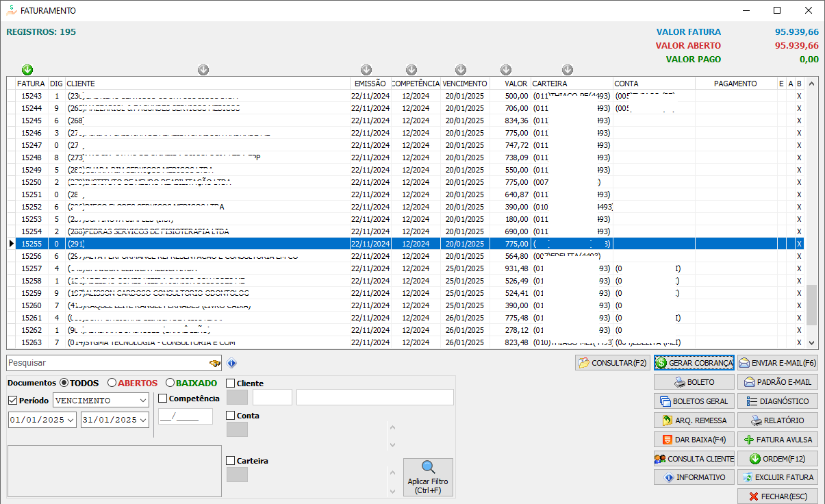
Task: Select TODOS documents radio button
Action: pos(64,383)
